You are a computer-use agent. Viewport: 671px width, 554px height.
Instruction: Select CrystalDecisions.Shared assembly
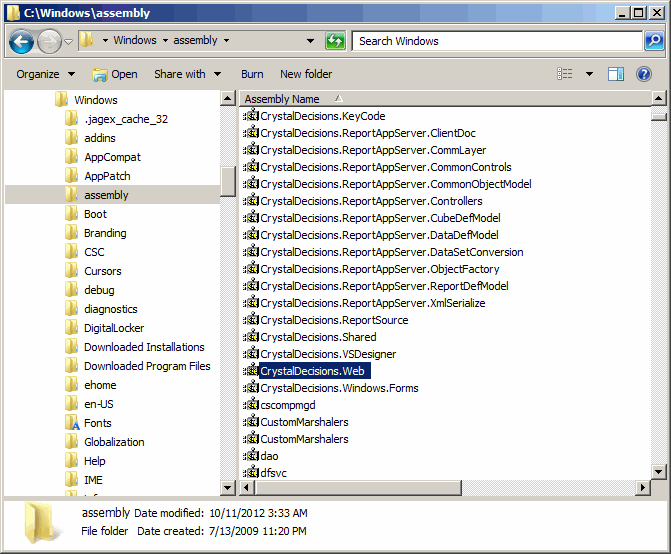318,337
